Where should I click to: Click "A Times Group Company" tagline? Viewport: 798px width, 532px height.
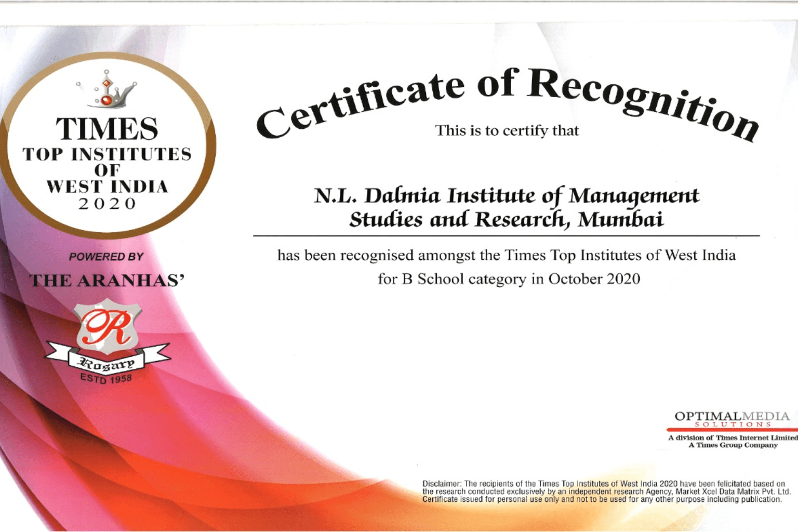733,445
